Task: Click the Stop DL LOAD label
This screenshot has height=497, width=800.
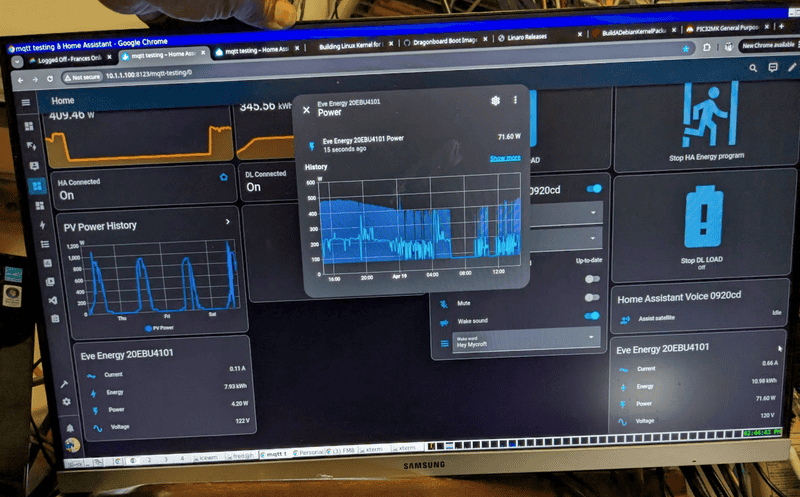Action: click(x=702, y=260)
